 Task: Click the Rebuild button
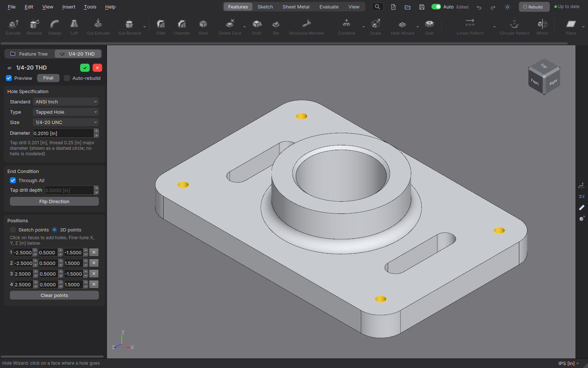coord(534,7)
